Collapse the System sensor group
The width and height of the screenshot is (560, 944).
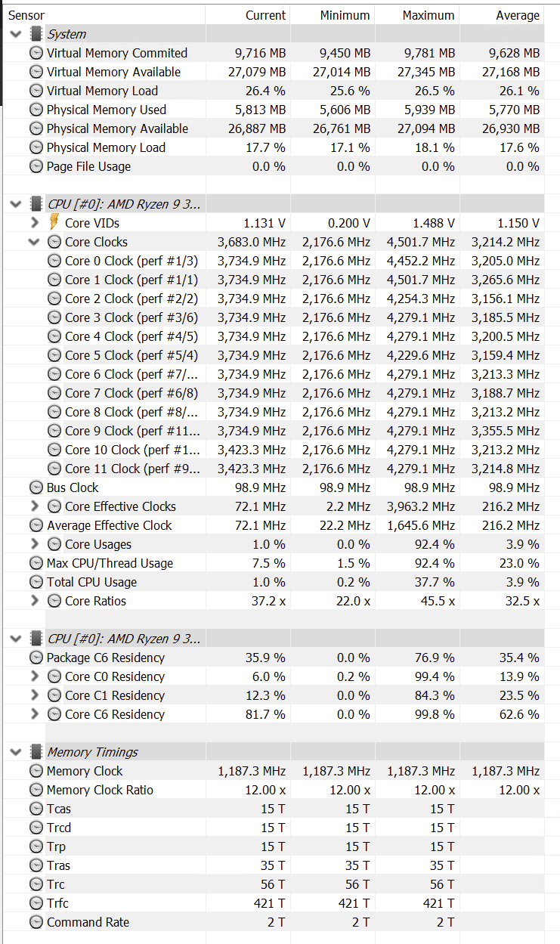(16, 34)
